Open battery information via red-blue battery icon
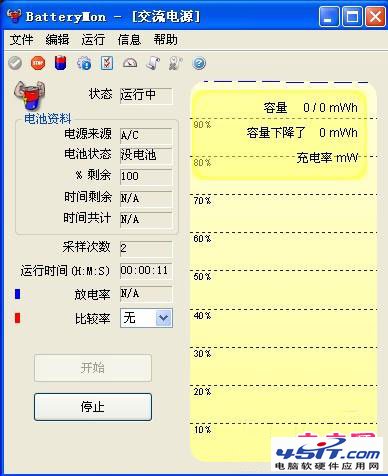This screenshot has height=476, width=388. coord(61,63)
